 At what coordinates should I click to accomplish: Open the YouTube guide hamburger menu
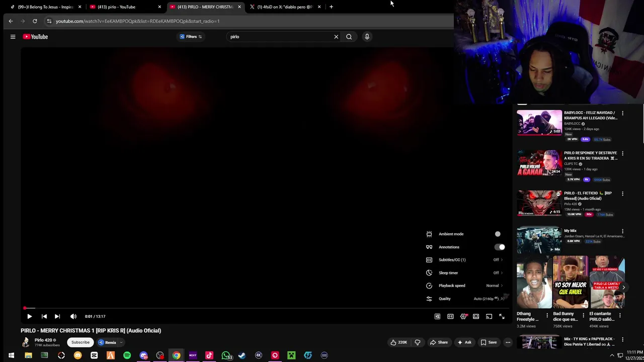(x=13, y=37)
